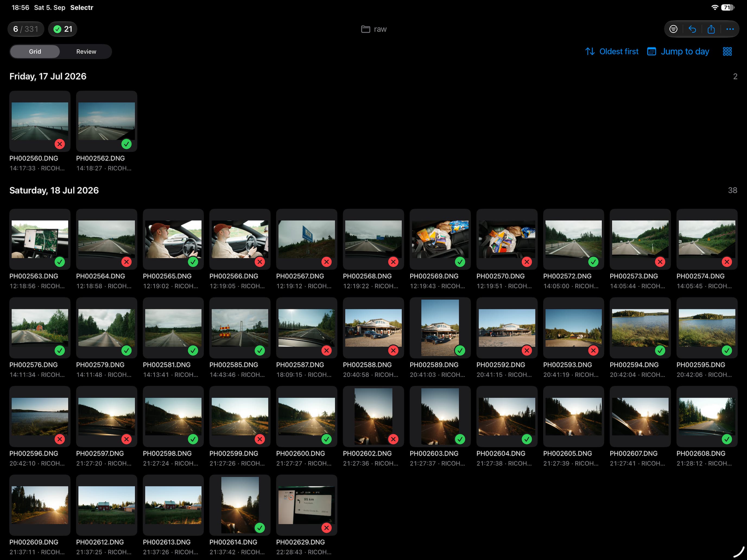Click the Wi-Fi icon in status bar
The width and height of the screenshot is (747, 560).
pyautogui.click(x=715, y=7)
